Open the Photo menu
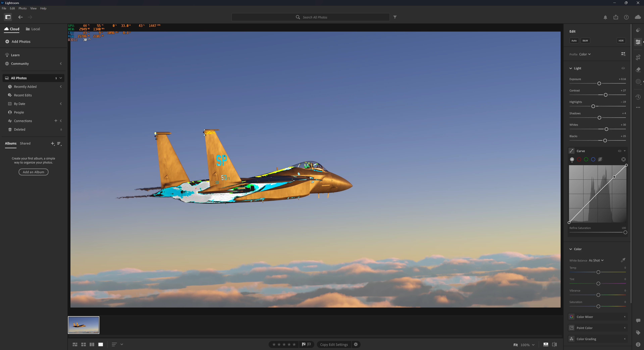The width and height of the screenshot is (644, 350). point(22,8)
